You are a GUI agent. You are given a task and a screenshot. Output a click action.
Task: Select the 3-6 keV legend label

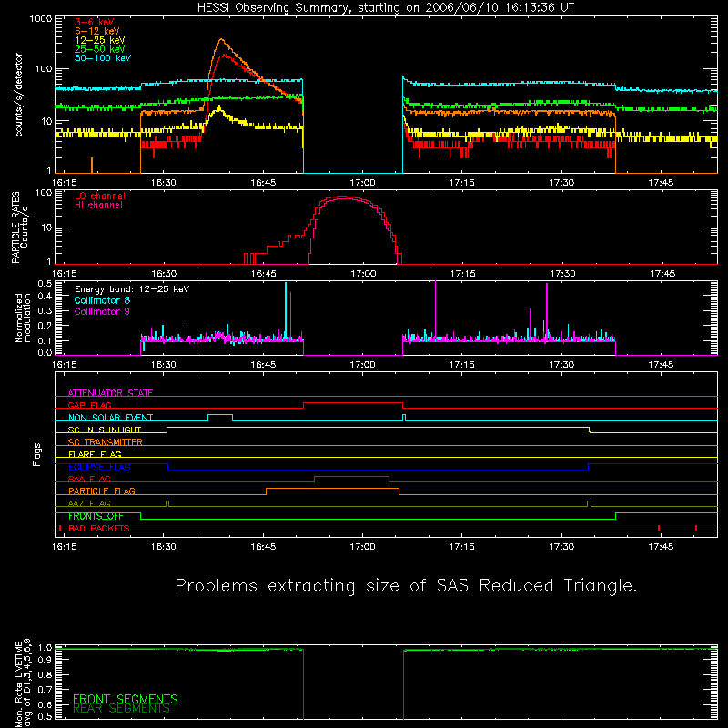coord(95,22)
